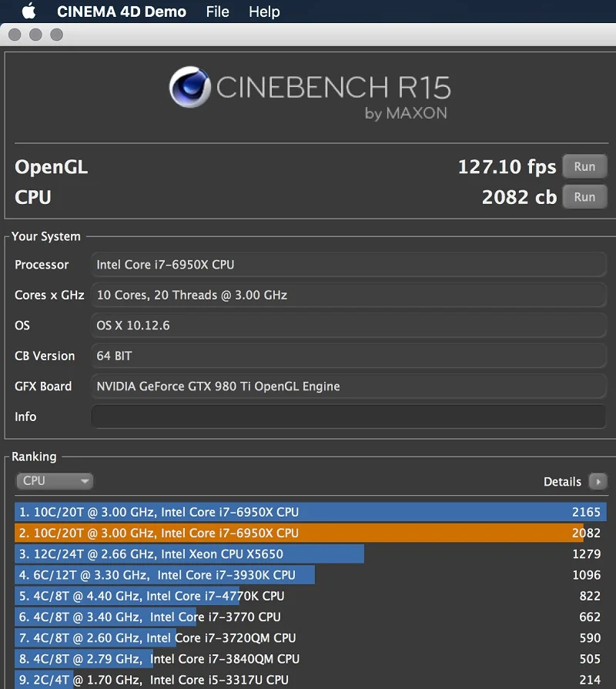The height and width of the screenshot is (689, 616).
Task: Click the empty Info field
Action: [x=348, y=416]
